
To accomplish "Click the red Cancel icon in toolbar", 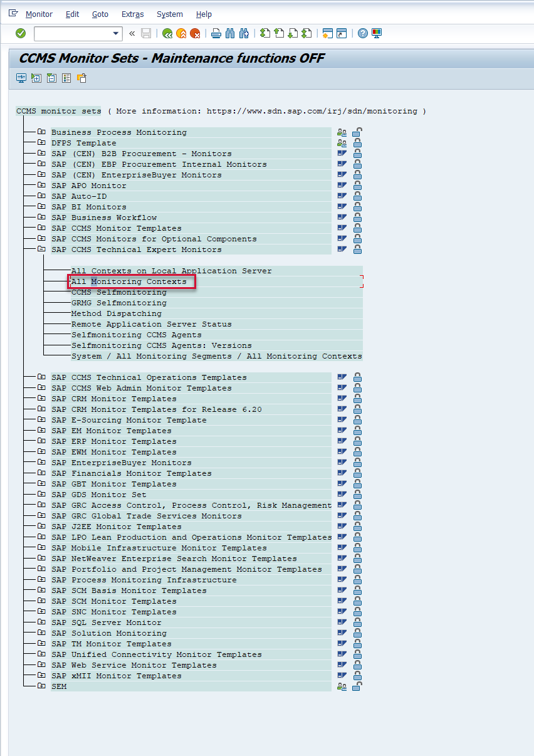I will tap(195, 33).
